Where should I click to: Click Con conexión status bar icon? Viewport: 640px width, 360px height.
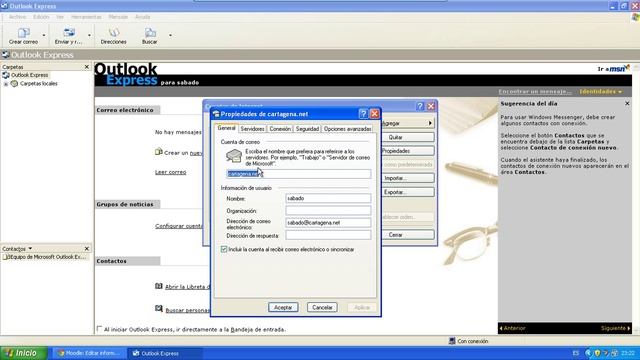[x=452, y=341]
